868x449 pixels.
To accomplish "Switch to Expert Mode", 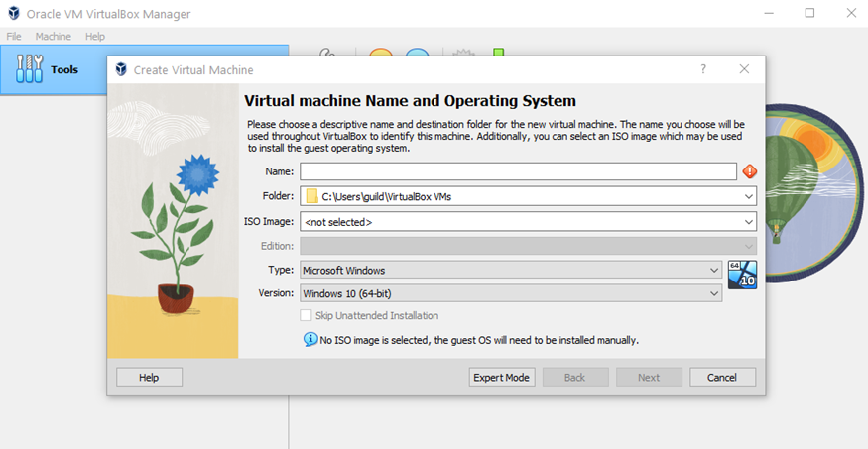I will point(502,377).
